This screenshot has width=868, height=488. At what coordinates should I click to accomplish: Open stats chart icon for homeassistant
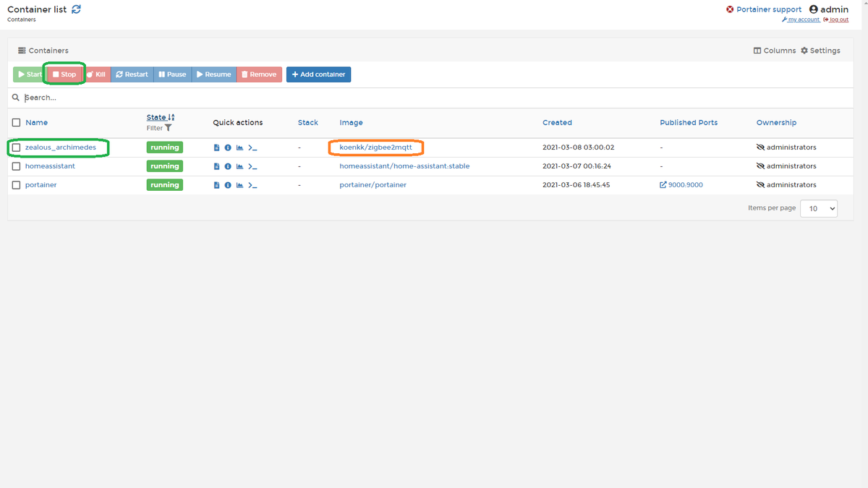pos(239,166)
